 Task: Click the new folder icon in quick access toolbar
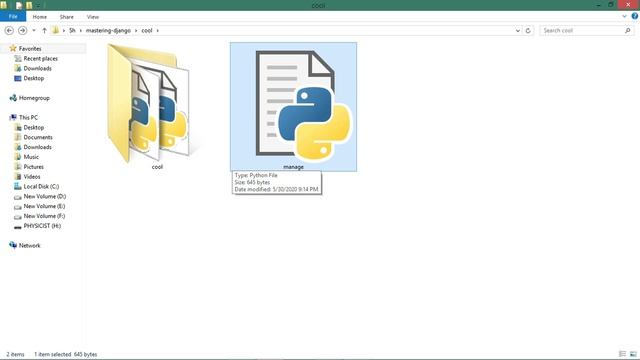pos(29,5)
